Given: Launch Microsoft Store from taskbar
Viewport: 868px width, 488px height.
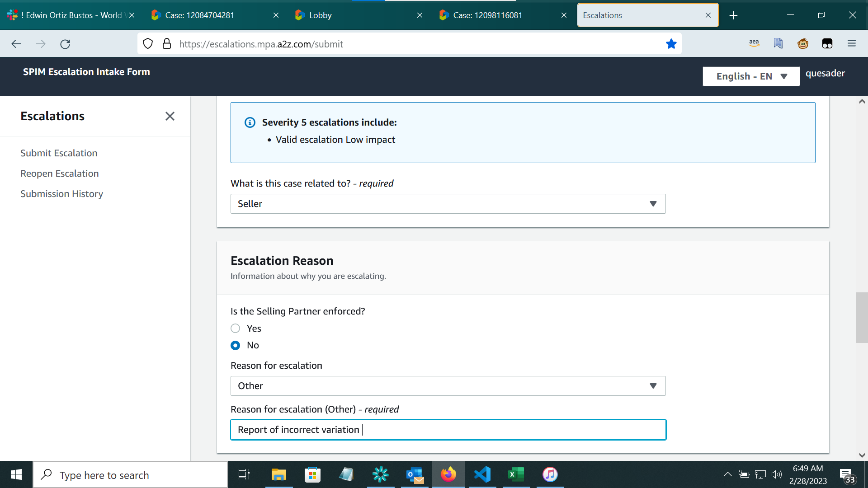Looking at the screenshot, I should click(312, 474).
